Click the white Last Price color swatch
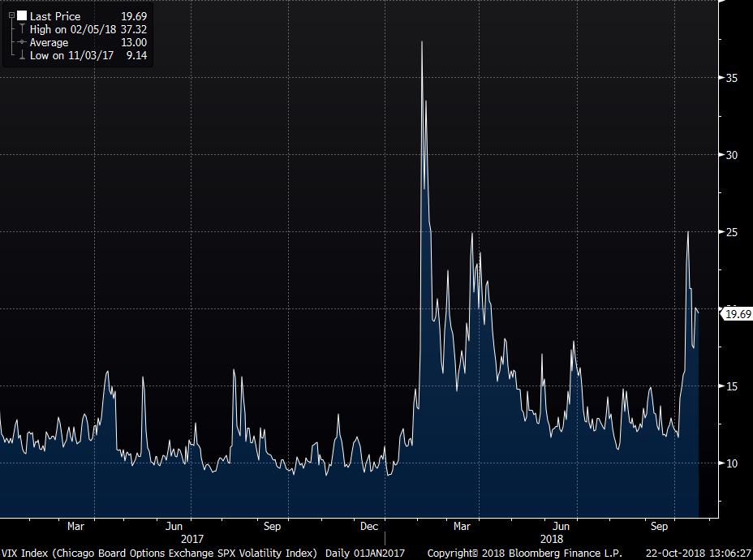The image size is (753, 560). [x=22, y=16]
